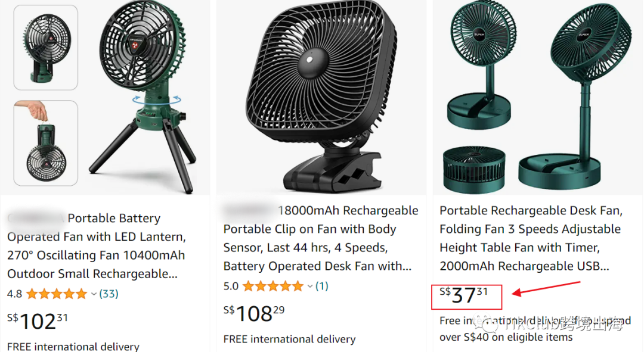Screen dimensions: 644x352
Task: Select the upright fan thumbnail image
Action: (45, 48)
